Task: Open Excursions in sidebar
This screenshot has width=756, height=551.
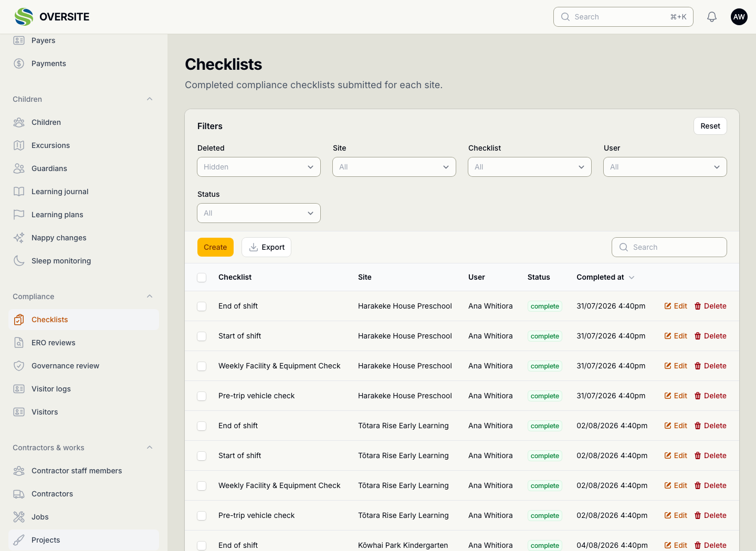Action: [83, 145]
